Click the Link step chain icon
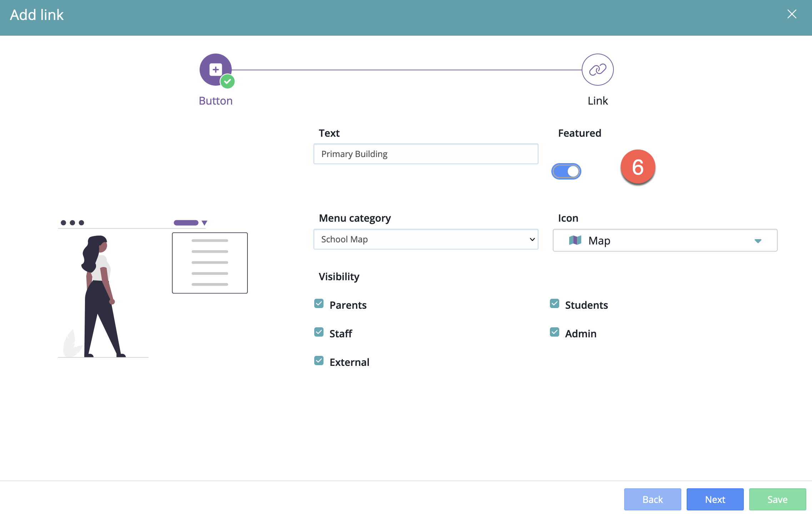The height and width of the screenshot is (514, 812). point(597,70)
